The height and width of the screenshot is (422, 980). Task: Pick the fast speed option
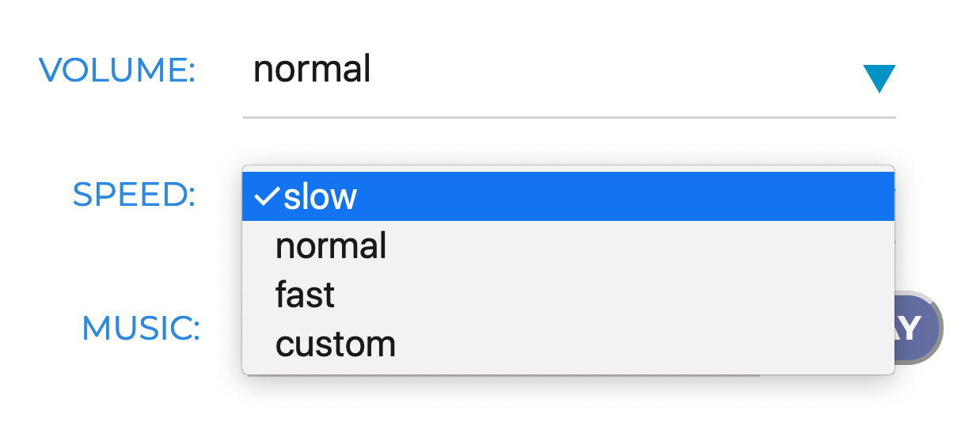(305, 295)
